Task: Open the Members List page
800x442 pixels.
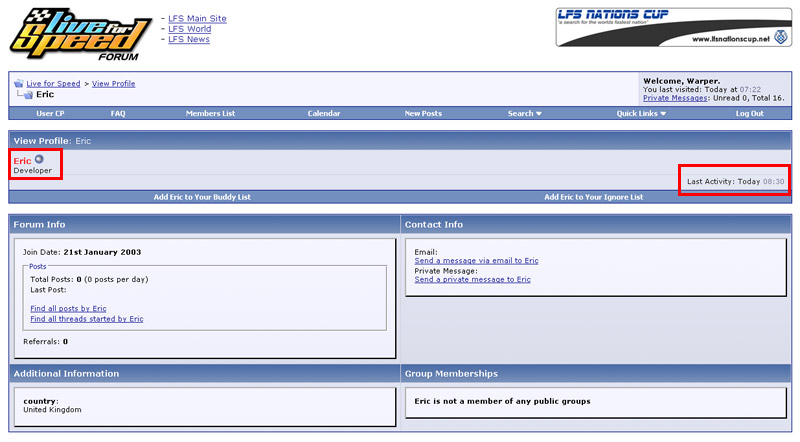Action: pyautogui.click(x=210, y=113)
